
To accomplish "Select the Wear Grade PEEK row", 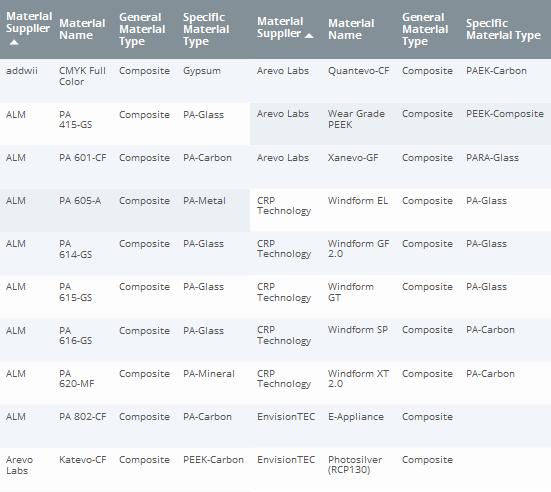I will coord(400,124).
